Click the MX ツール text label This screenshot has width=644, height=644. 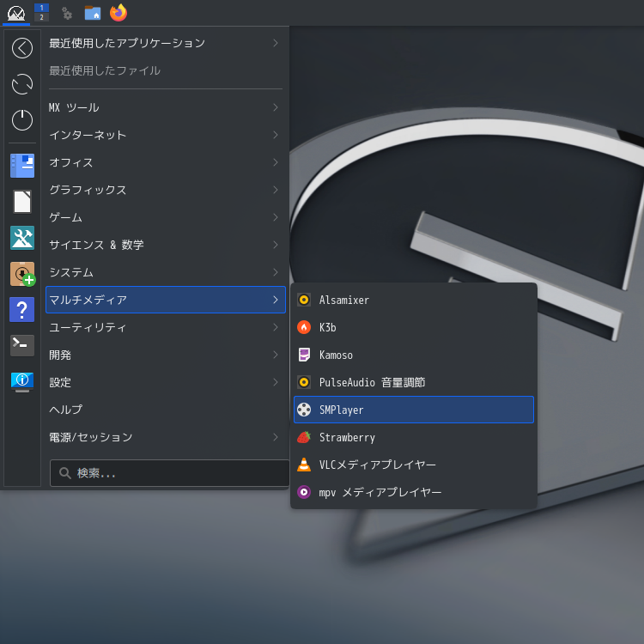74,107
